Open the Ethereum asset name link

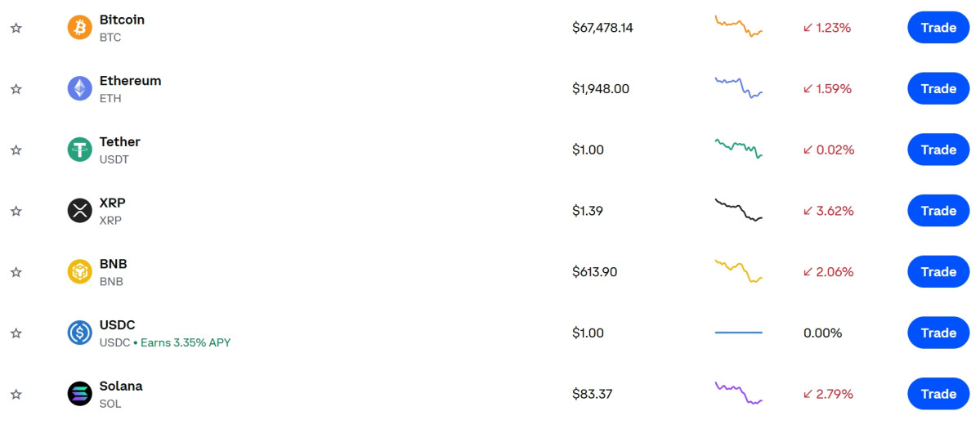130,81
